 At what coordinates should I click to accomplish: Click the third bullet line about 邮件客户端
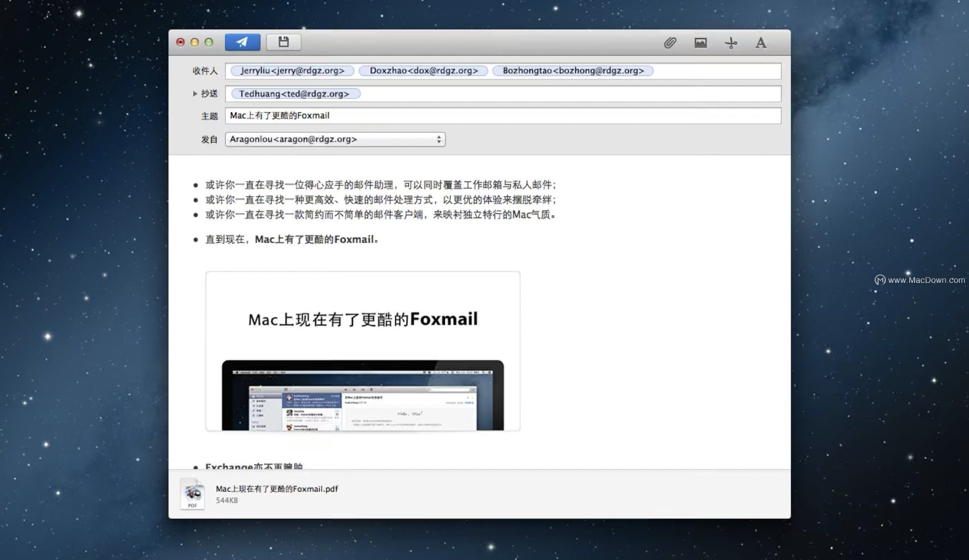[x=381, y=214]
